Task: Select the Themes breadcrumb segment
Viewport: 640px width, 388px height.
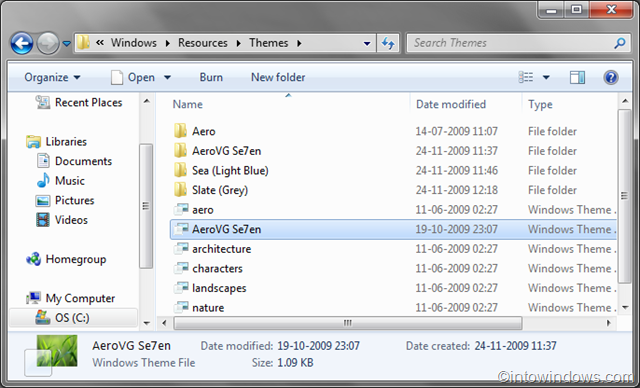Action: pos(269,43)
